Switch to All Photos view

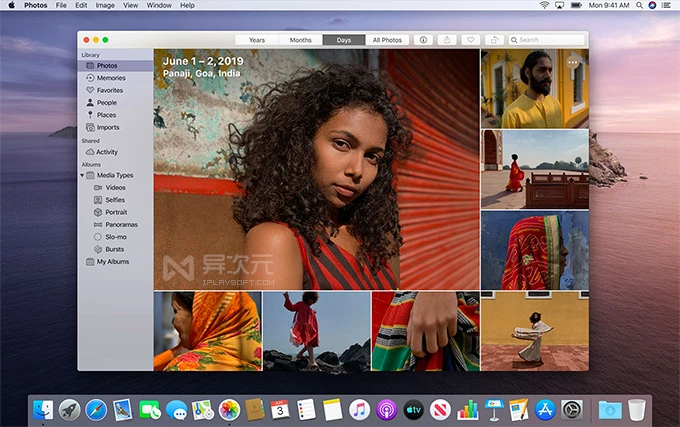(387, 40)
